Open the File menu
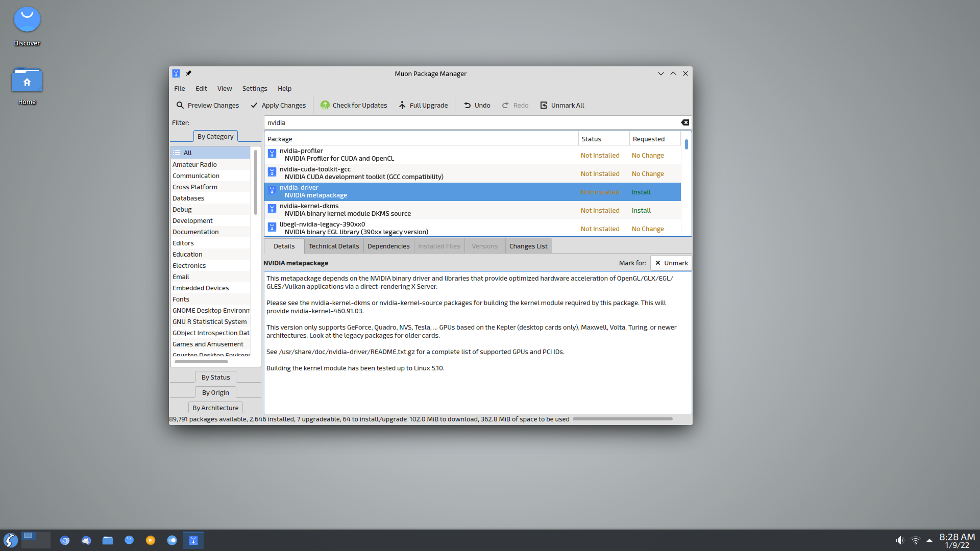 180,88
